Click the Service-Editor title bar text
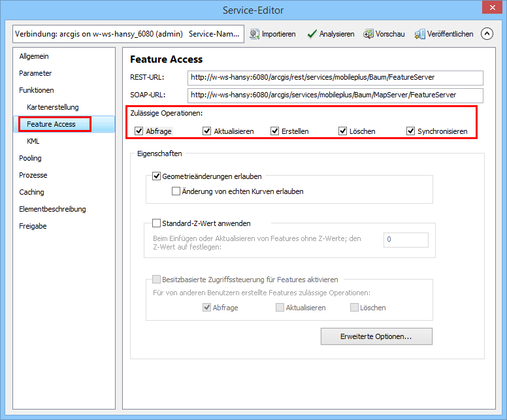 click(253, 10)
